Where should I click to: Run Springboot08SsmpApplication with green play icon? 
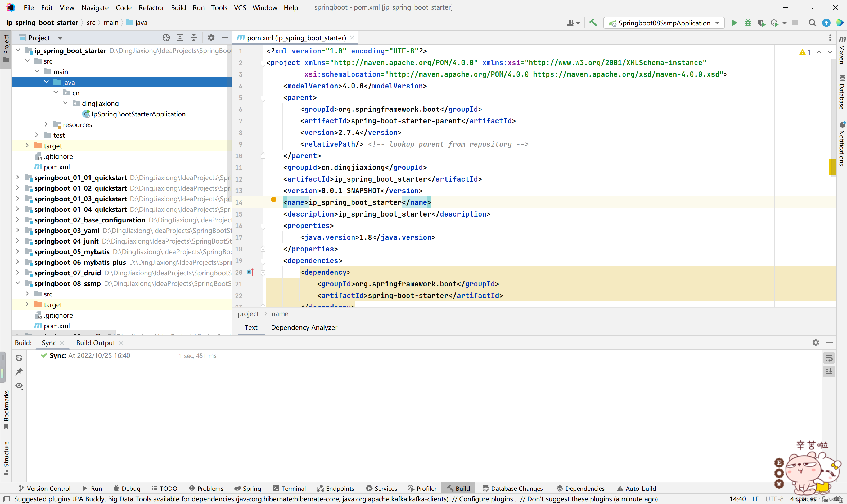[x=734, y=23]
